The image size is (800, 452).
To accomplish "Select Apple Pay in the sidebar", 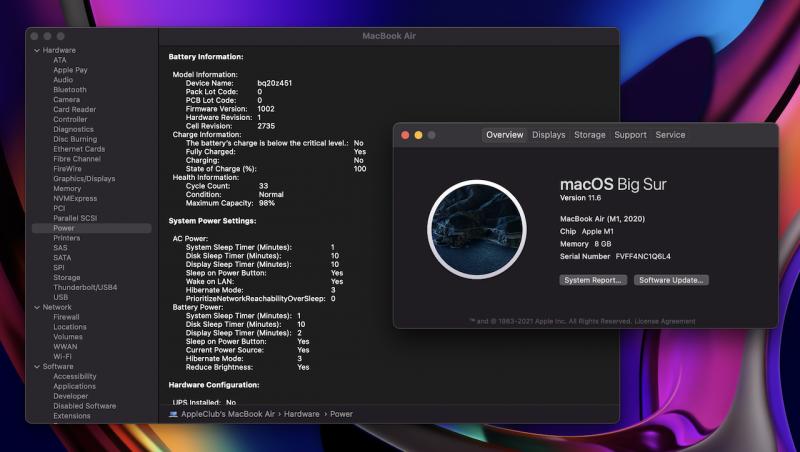I will [70, 70].
